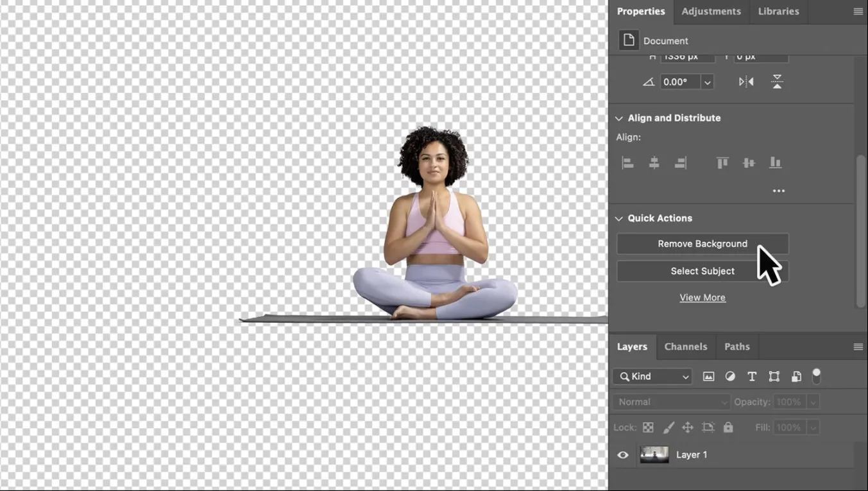
Task: Open more align options (three dots)
Action: (778, 191)
